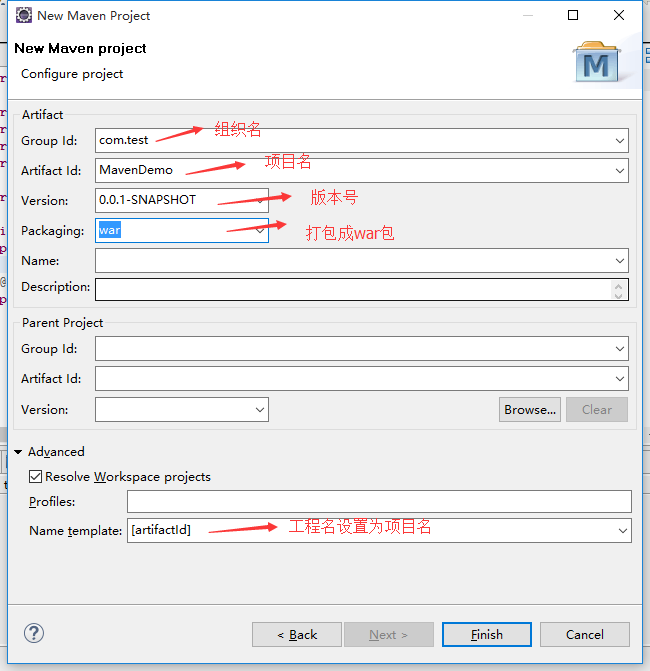
Task: Toggle Resolve Workspace projects checkbox
Action: pos(36,477)
